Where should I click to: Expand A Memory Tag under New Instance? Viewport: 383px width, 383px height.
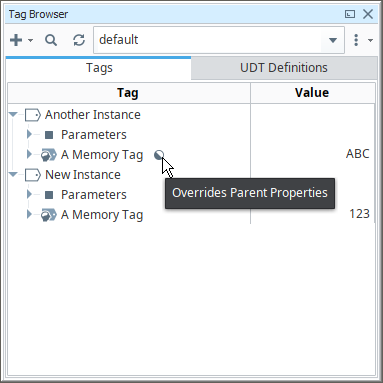tap(29, 214)
